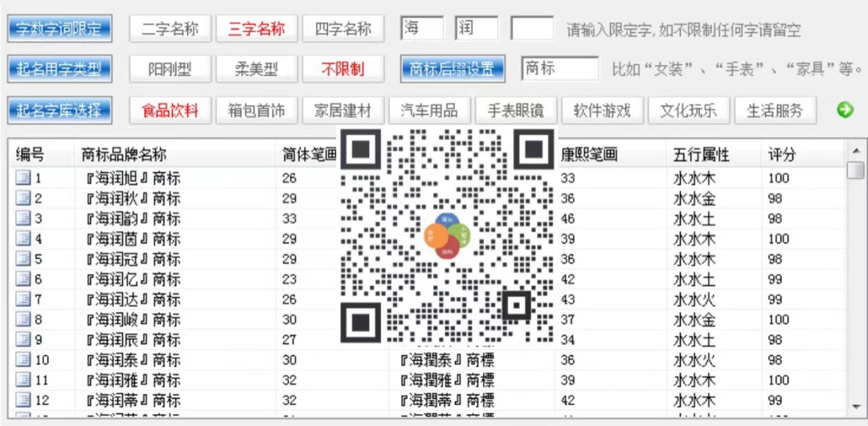
Task: Click the row 10 list icon
Action: pos(23,360)
